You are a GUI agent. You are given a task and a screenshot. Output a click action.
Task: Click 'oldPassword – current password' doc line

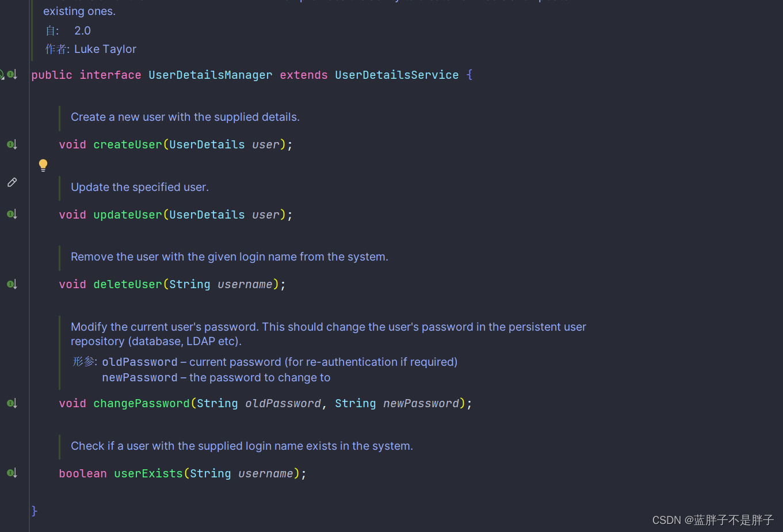(x=280, y=362)
